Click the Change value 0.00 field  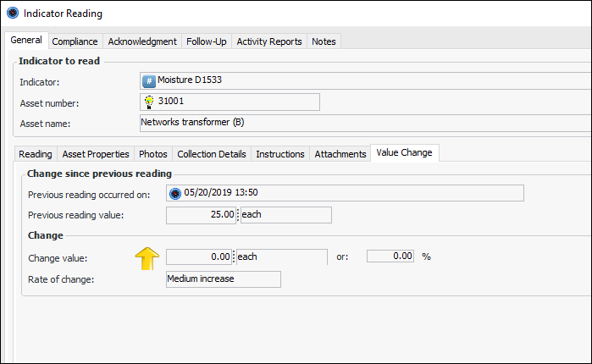(x=199, y=257)
